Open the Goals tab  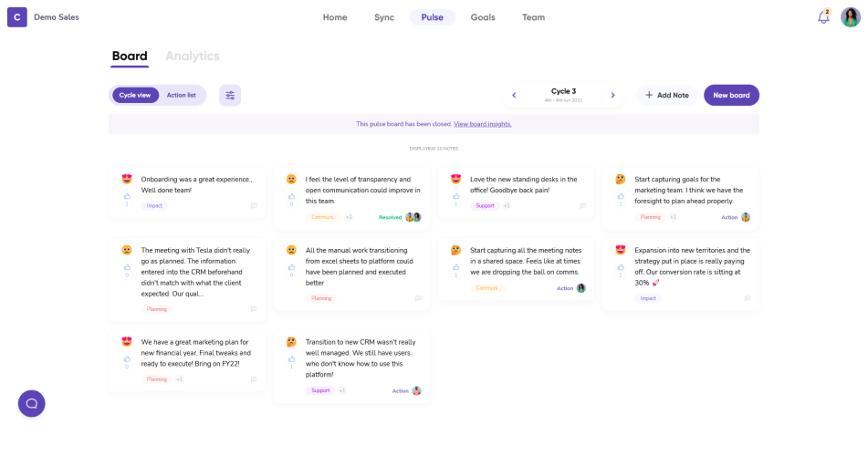coord(483,17)
